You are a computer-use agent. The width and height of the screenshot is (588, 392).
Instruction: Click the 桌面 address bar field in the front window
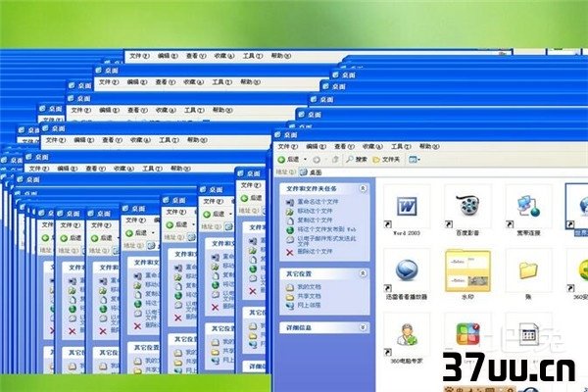pyautogui.click(x=443, y=172)
